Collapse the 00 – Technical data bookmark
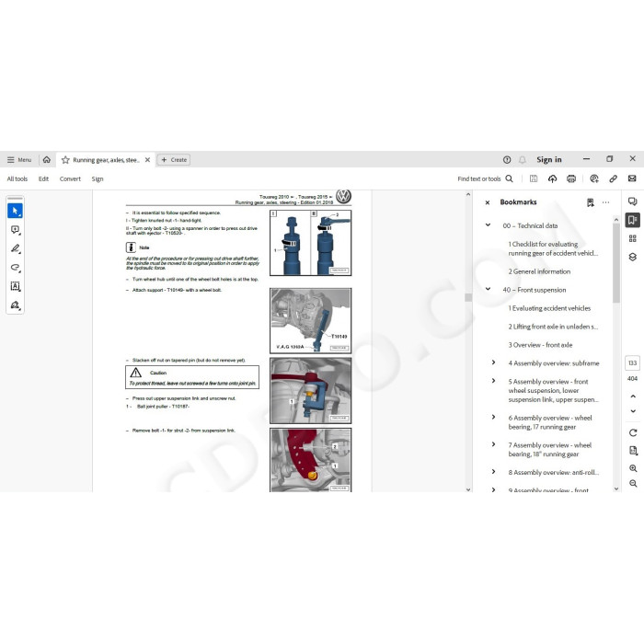The image size is (644, 644). coord(488,225)
